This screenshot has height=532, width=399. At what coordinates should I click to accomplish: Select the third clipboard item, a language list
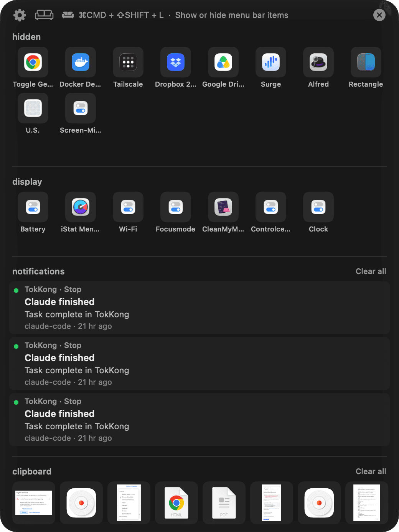pos(129,503)
